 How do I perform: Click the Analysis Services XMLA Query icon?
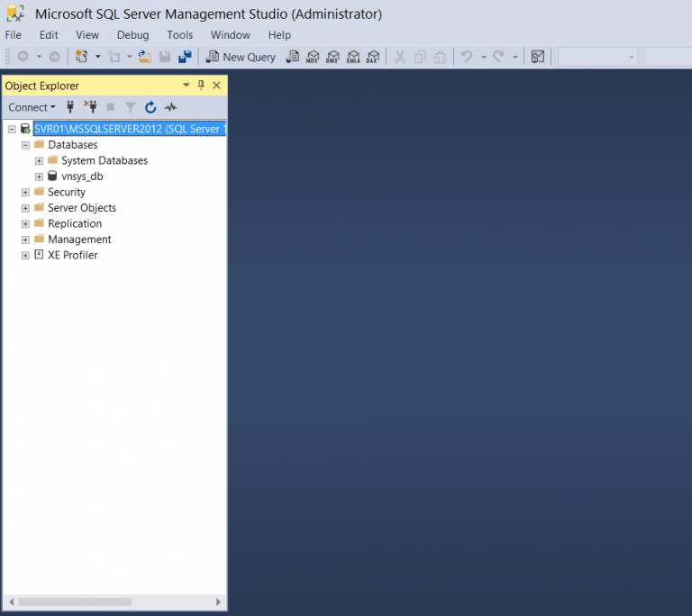pyautogui.click(x=353, y=57)
